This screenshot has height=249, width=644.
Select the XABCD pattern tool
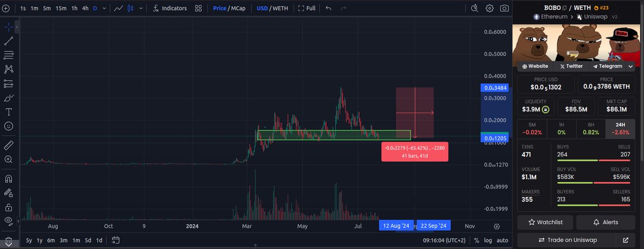(x=9, y=69)
